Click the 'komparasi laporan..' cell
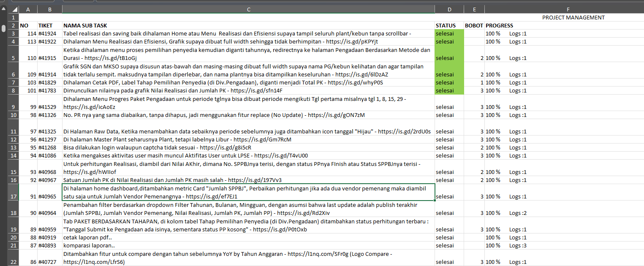Screen dimensions: 644x266 click(248, 246)
